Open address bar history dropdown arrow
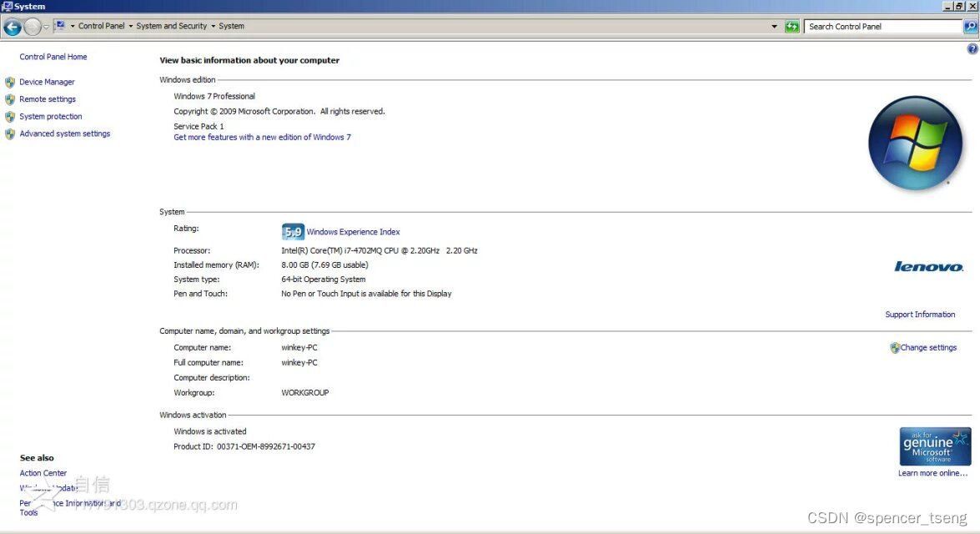This screenshot has width=980, height=534. [774, 26]
